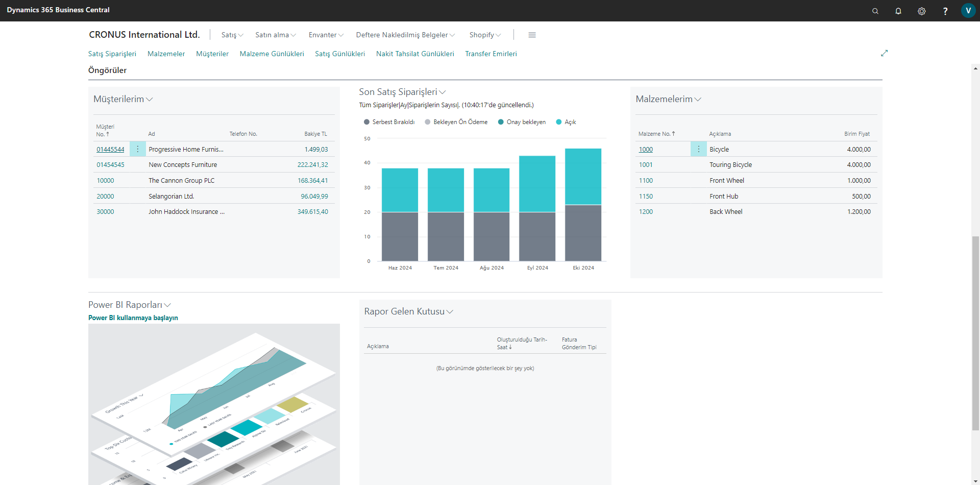The image size is (980, 485).
Task: Click the expand page arrow icon
Action: [885, 53]
